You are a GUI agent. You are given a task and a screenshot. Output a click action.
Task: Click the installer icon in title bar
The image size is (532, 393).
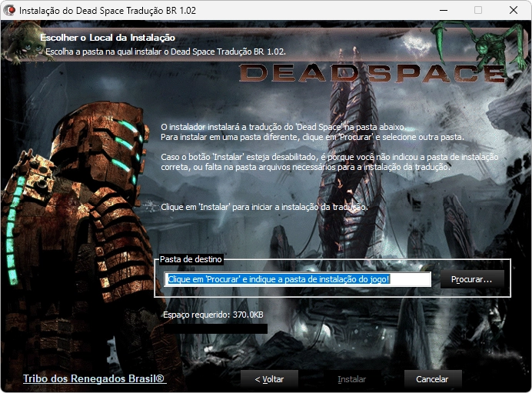(9, 10)
